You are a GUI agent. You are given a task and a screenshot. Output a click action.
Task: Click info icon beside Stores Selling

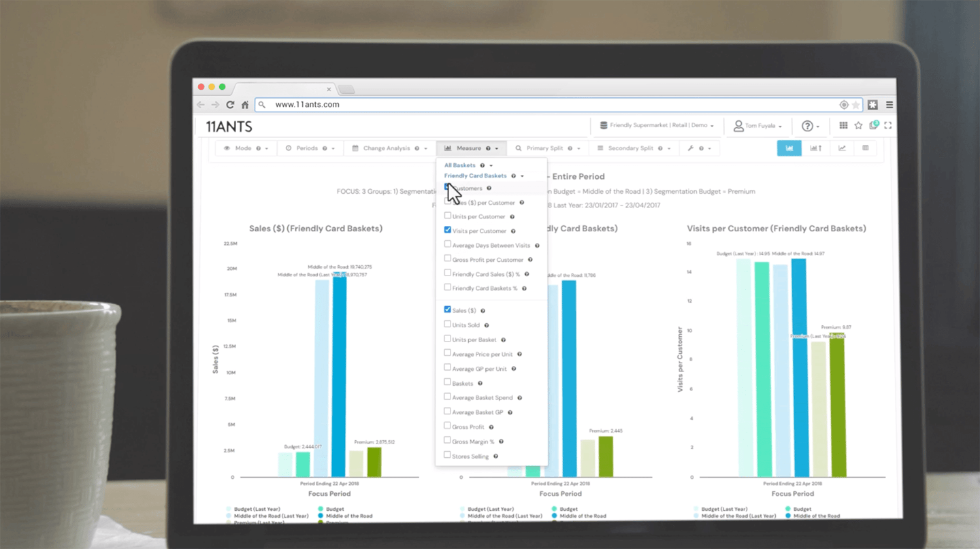tap(496, 456)
